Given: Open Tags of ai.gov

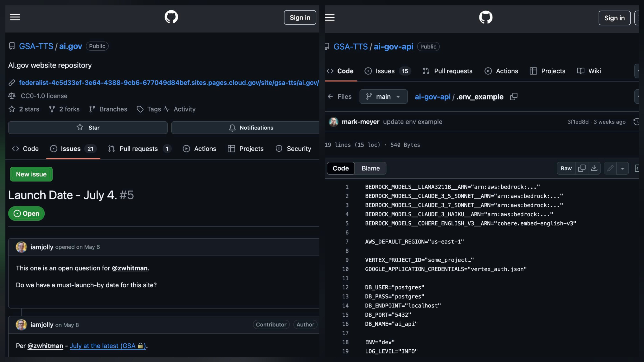Looking at the screenshot, I should coord(149,109).
